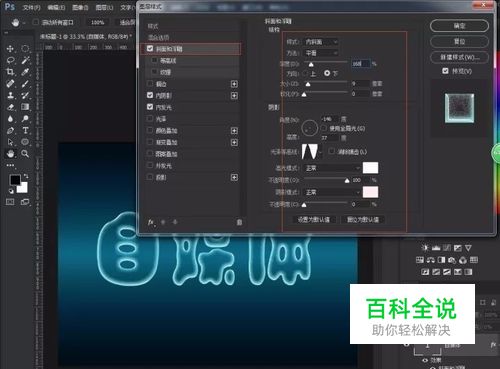Select the Blur droplet tool
The width and height of the screenshot is (500, 369).
(x=10, y=119)
